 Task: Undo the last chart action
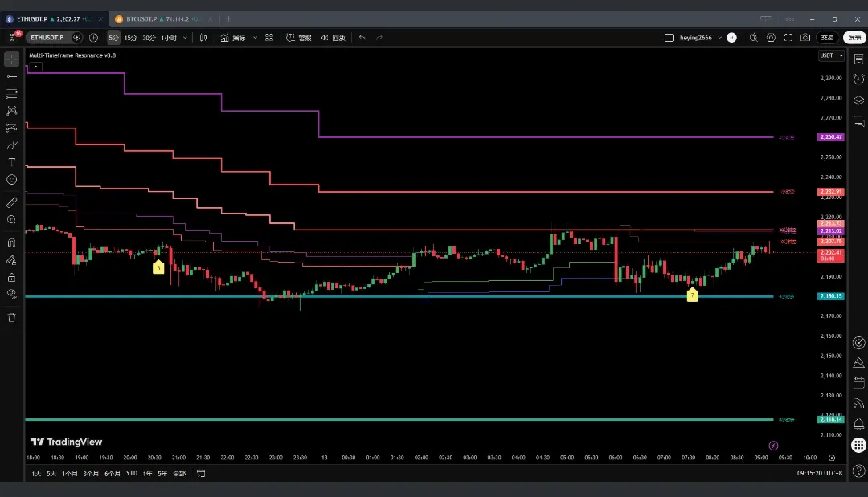click(362, 38)
